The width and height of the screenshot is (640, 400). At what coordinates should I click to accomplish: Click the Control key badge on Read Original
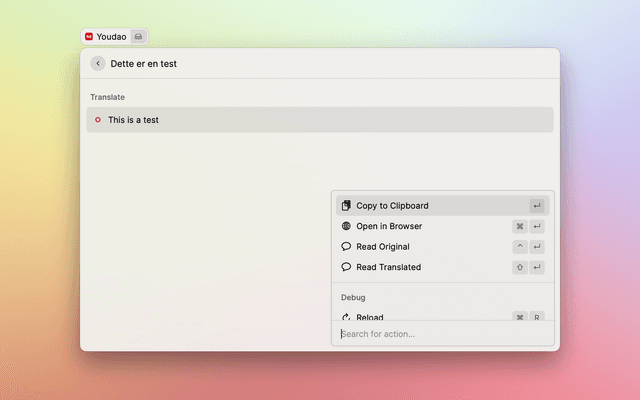click(519, 247)
